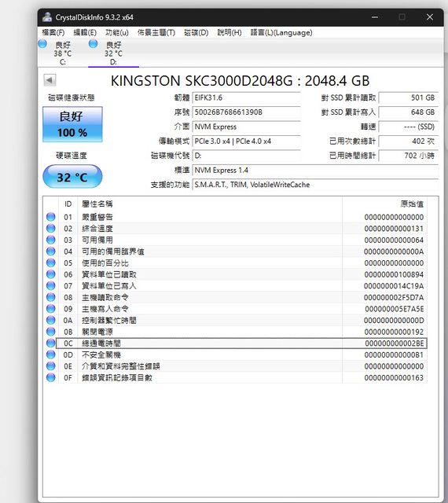
Task: Click the total host reads value 501 GB
Action: point(409,97)
